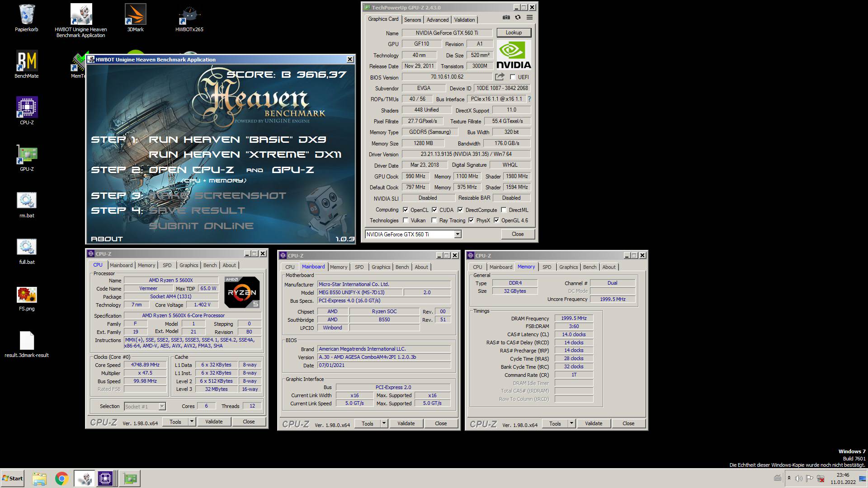Switch to the Advanced tab in GPU-Z

coord(438,20)
